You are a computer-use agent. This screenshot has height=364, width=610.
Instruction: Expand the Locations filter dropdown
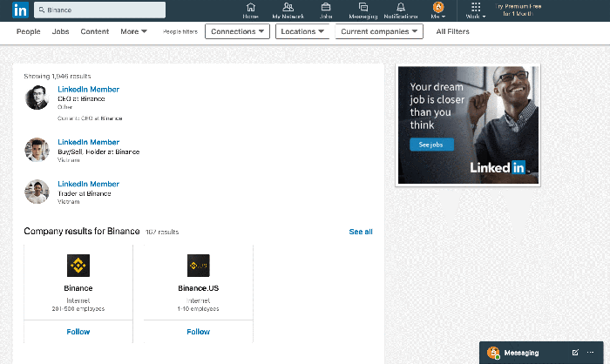pos(302,31)
